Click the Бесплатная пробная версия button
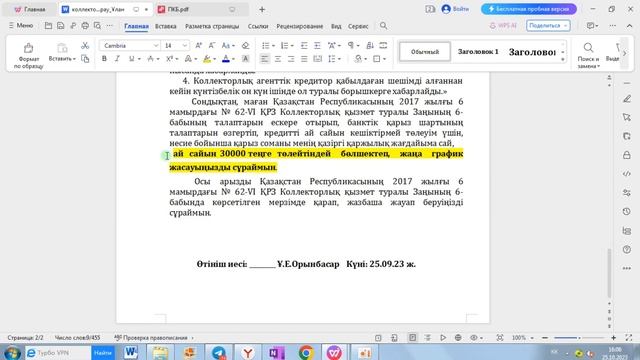 click(529, 9)
